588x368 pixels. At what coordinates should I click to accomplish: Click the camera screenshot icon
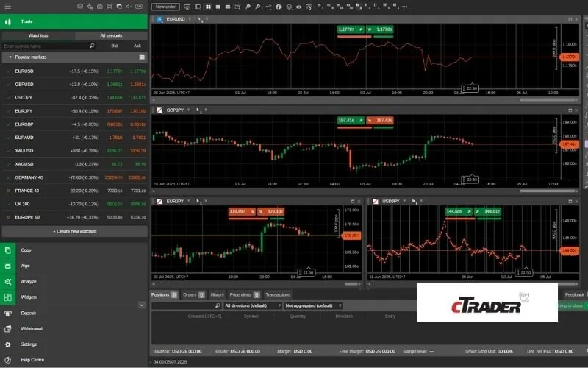[x=100, y=7]
